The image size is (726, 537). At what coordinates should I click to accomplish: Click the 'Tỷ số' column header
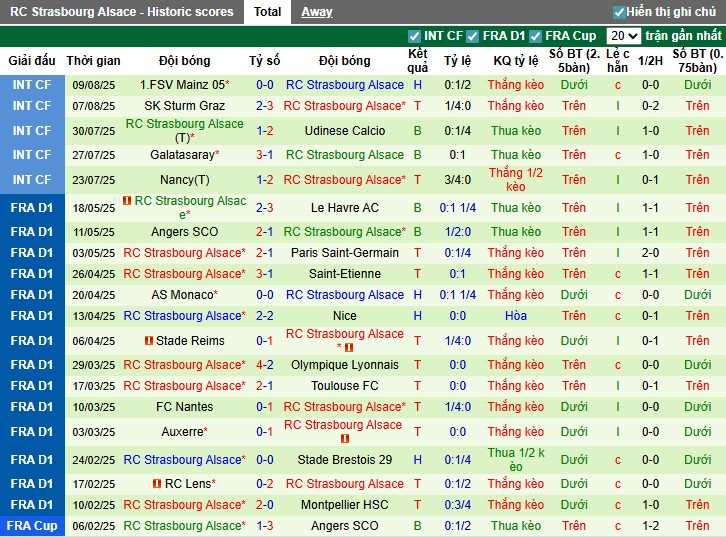point(264,60)
